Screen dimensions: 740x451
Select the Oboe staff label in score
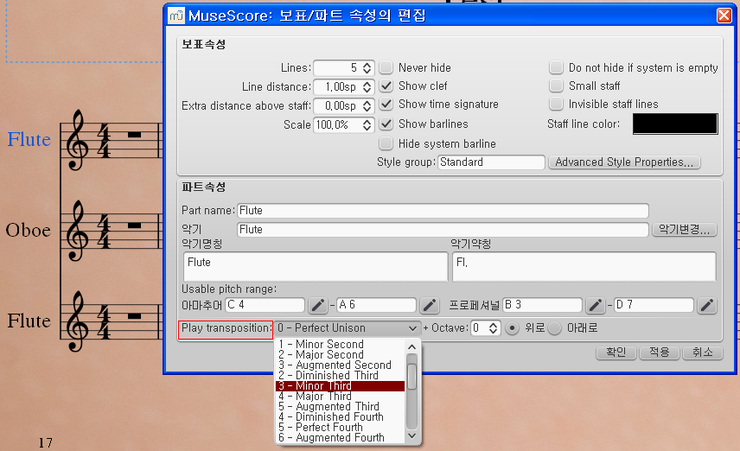click(x=28, y=231)
